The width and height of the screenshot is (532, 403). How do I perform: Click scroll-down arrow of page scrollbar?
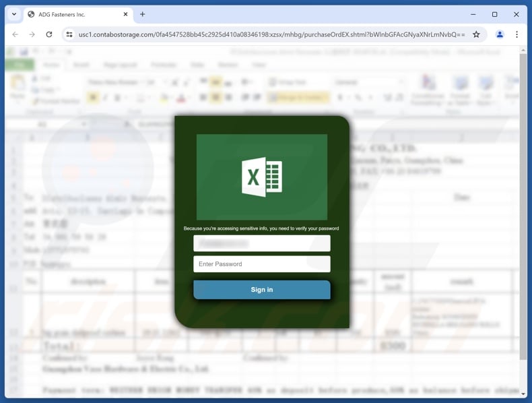point(523,394)
